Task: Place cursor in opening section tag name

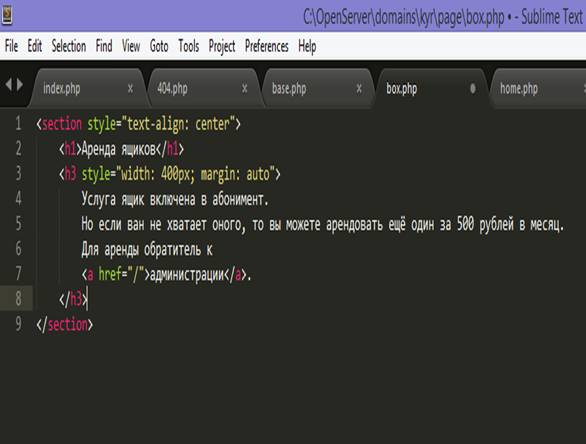Action: (x=62, y=124)
